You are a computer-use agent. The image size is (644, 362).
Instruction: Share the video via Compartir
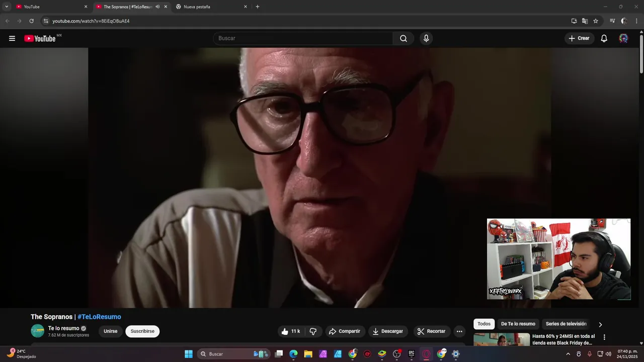(345, 331)
